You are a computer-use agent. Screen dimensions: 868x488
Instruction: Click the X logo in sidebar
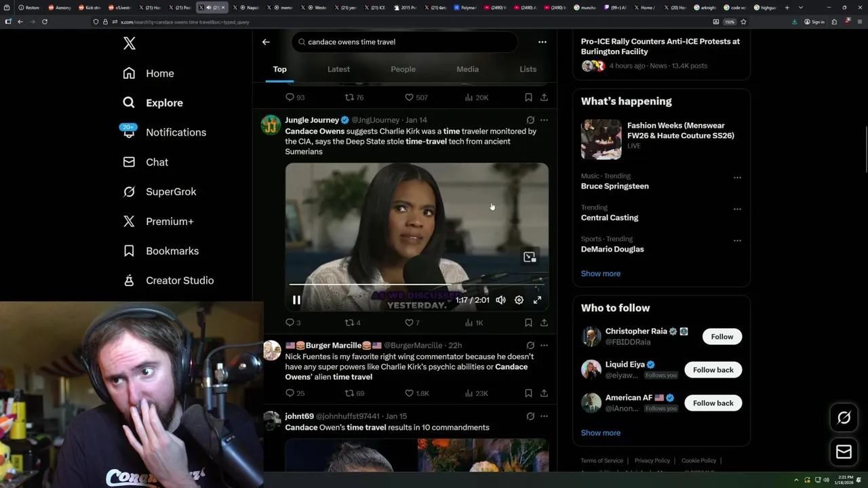tap(130, 43)
